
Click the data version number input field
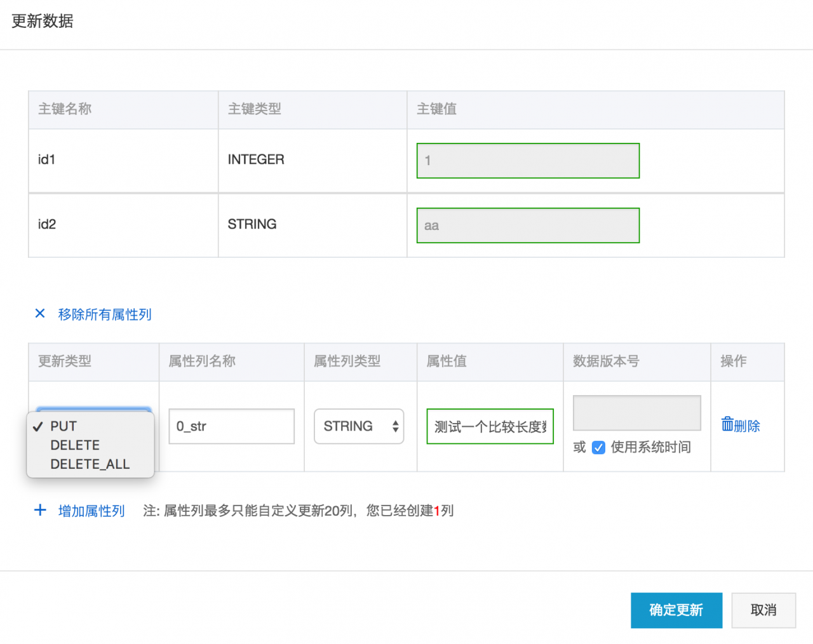pyautogui.click(x=637, y=413)
